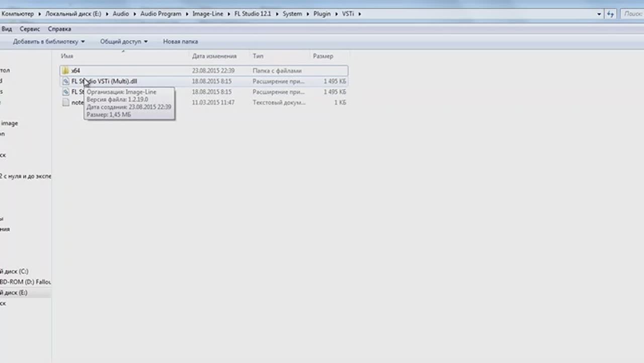Select the FL Studio VSTi (Multi).dll file icon
The width and height of the screenshot is (644, 363).
coord(65,81)
